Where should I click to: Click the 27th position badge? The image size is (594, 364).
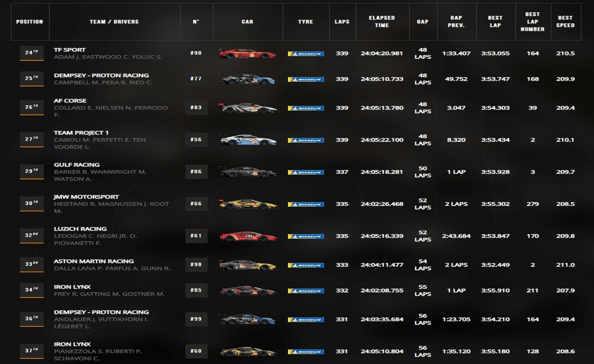31,140
